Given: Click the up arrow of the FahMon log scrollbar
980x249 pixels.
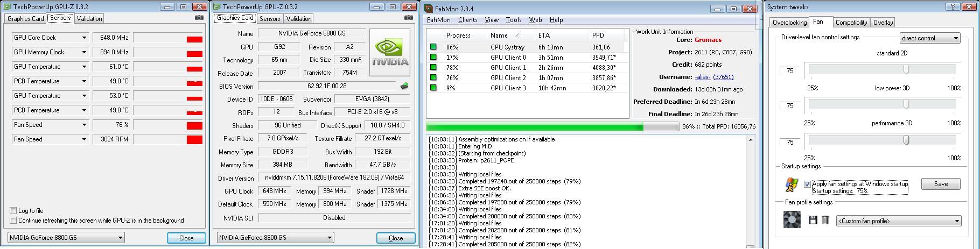Looking at the screenshot, I should point(752,140).
